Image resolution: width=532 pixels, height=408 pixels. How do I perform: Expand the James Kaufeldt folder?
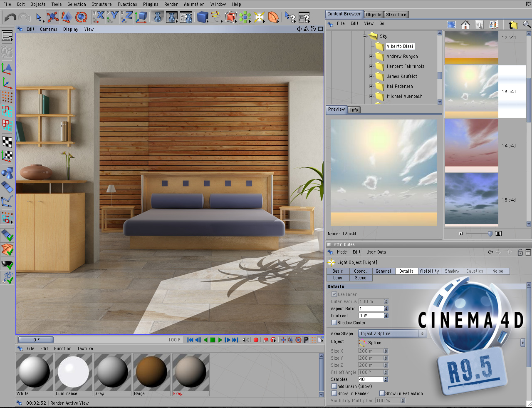click(x=371, y=76)
